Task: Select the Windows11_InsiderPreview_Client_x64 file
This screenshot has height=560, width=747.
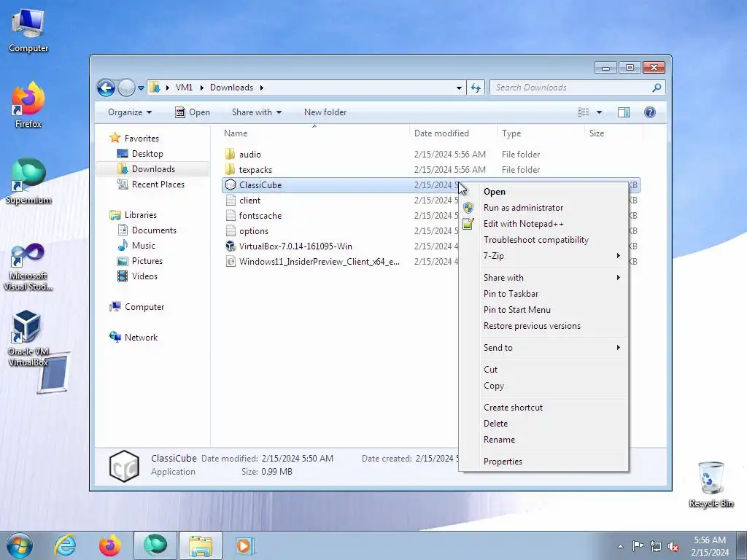Action: point(320,262)
